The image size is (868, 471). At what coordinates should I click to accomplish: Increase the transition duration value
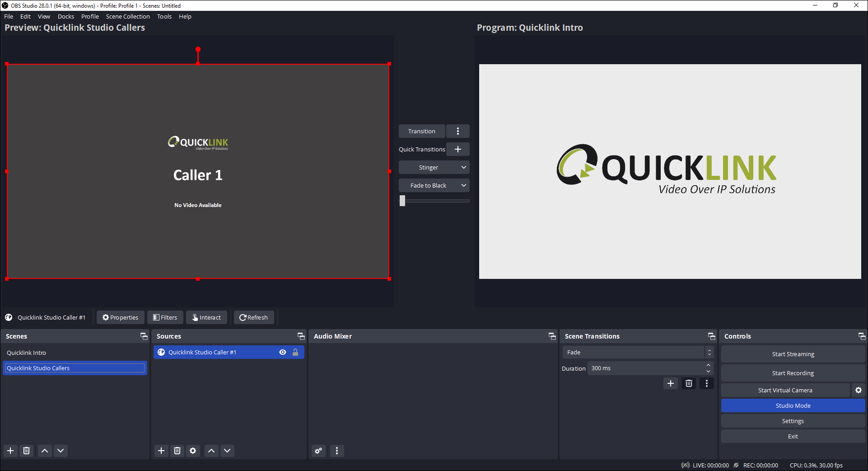coord(708,365)
